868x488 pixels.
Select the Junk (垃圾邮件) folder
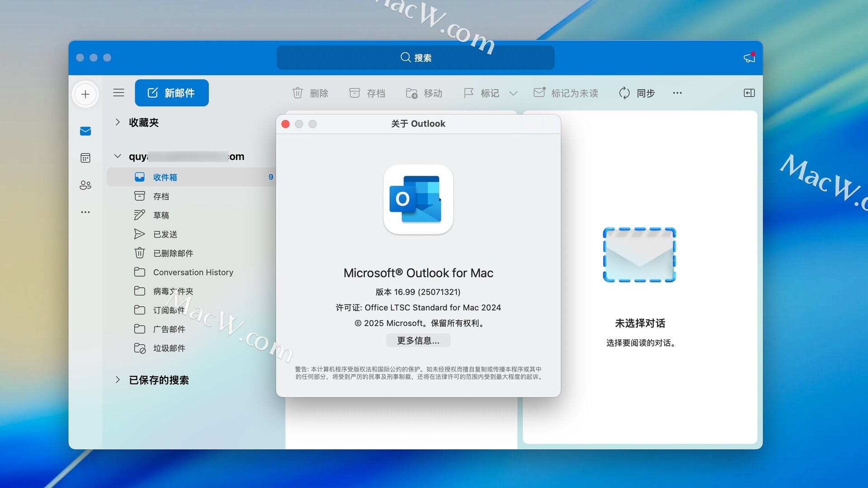191,348
